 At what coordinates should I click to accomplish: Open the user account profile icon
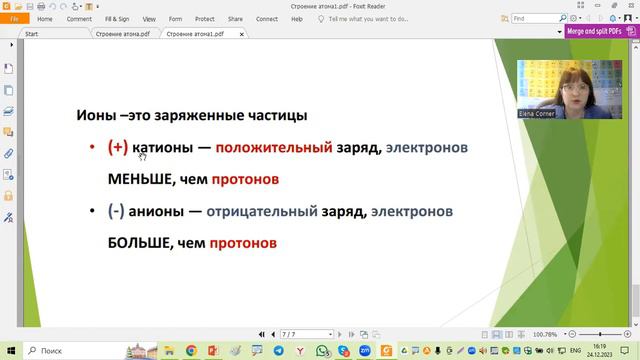[x=629, y=18]
